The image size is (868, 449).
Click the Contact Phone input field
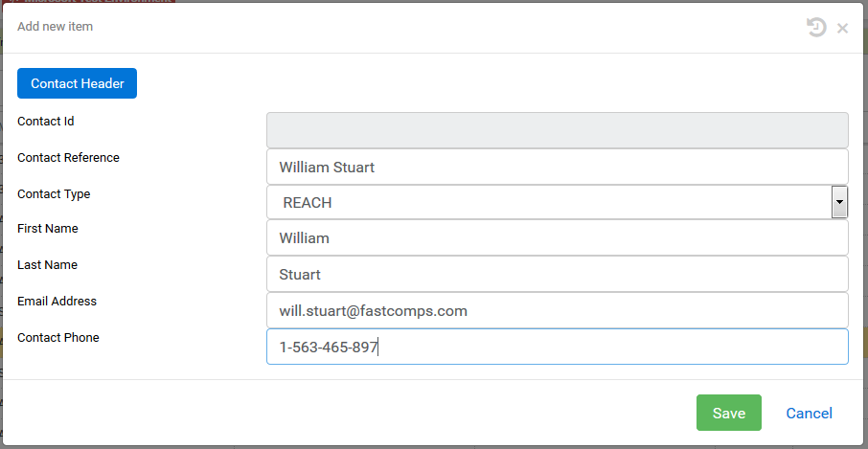(557, 347)
